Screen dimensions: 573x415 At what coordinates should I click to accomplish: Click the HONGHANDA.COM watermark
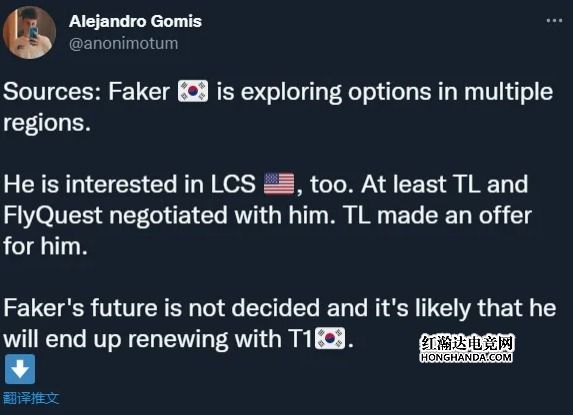coord(466,357)
